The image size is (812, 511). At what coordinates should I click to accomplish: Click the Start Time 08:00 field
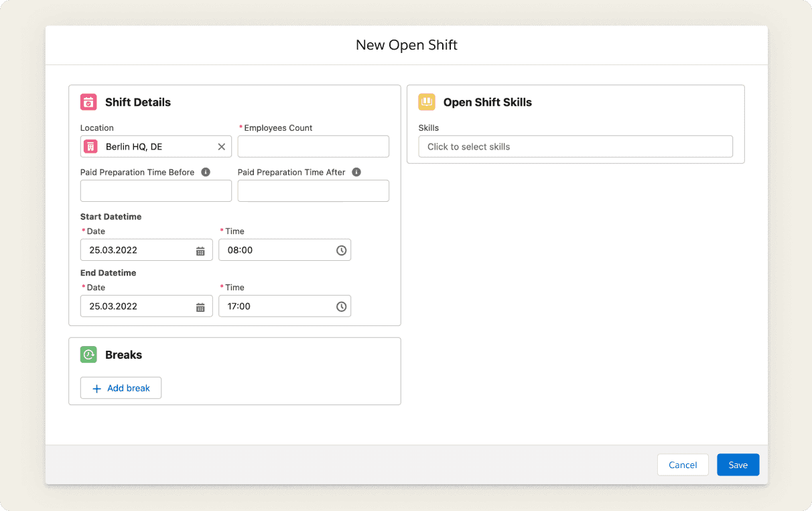pos(285,250)
